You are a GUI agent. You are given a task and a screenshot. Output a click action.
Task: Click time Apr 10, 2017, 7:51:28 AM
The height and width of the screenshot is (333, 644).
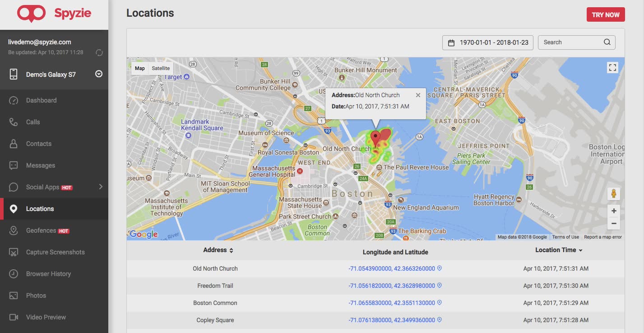[x=556, y=320]
